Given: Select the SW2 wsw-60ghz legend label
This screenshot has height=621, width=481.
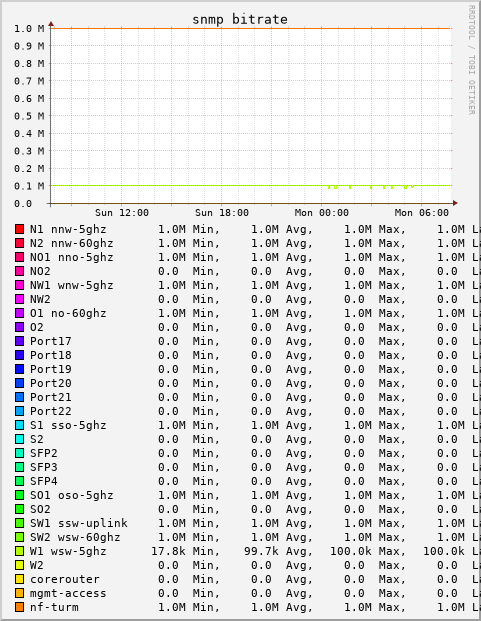Looking at the screenshot, I should tap(75, 537).
